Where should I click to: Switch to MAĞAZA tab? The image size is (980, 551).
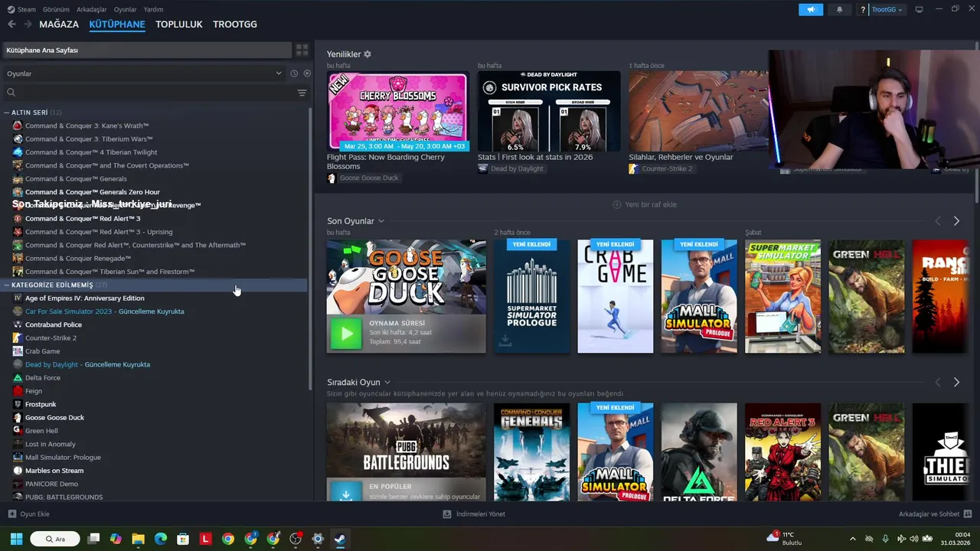(x=59, y=24)
